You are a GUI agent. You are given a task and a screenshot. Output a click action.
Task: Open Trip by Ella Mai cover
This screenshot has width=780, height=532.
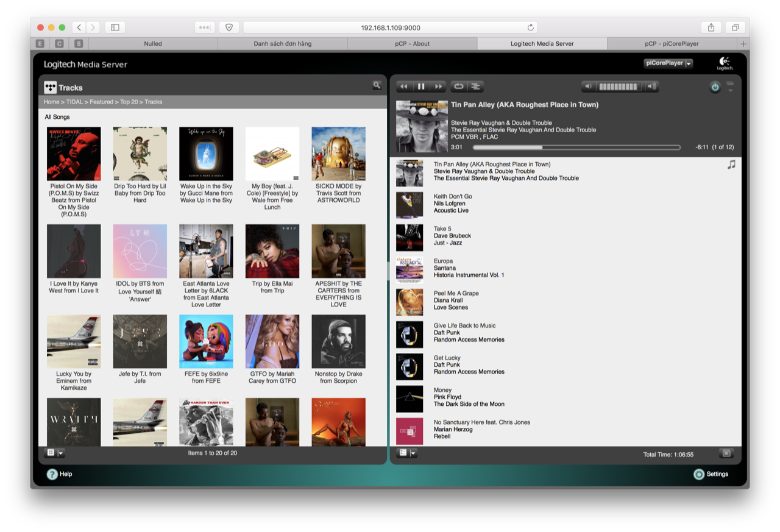[x=272, y=251]
